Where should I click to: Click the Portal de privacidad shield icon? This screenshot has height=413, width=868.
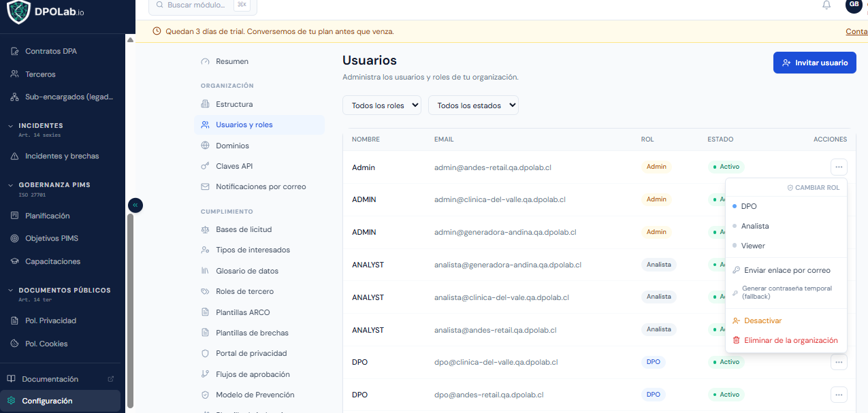point(206,353)
